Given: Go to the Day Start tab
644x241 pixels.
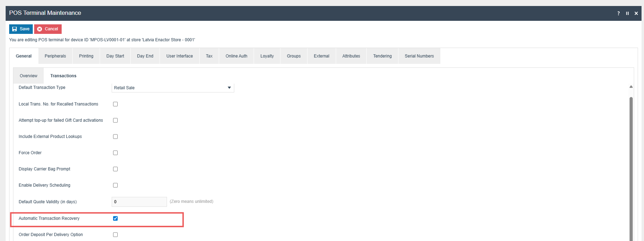Looking at the screenshot, I should point(115,56).
